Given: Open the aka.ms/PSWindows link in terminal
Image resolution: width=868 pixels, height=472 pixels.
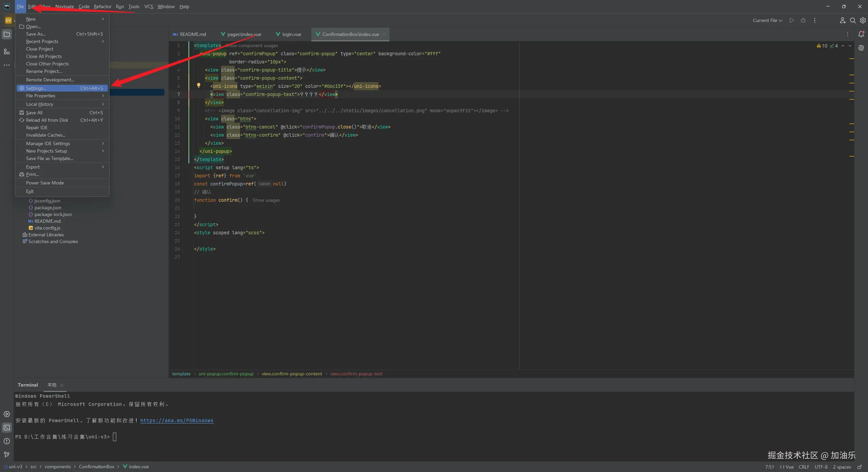Looking at the screenshot, I should click(x=177, y=420).
